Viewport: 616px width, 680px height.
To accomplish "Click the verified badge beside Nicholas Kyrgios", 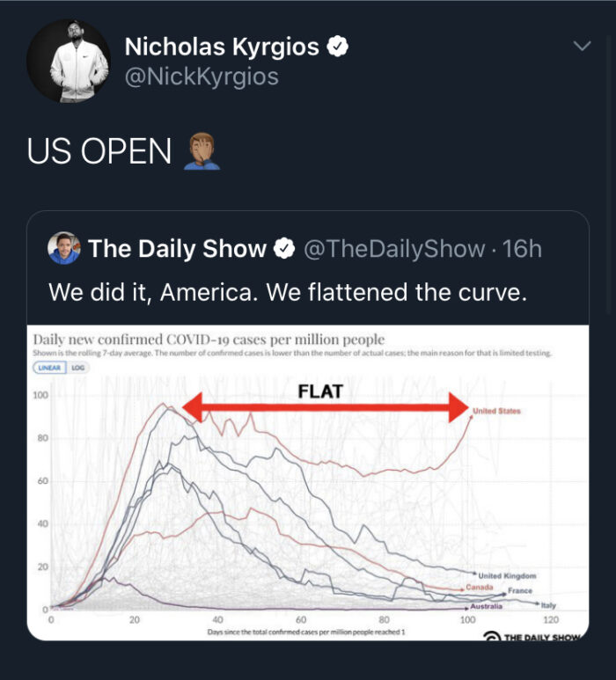I will pyautogui.click(x=338, y=47).
